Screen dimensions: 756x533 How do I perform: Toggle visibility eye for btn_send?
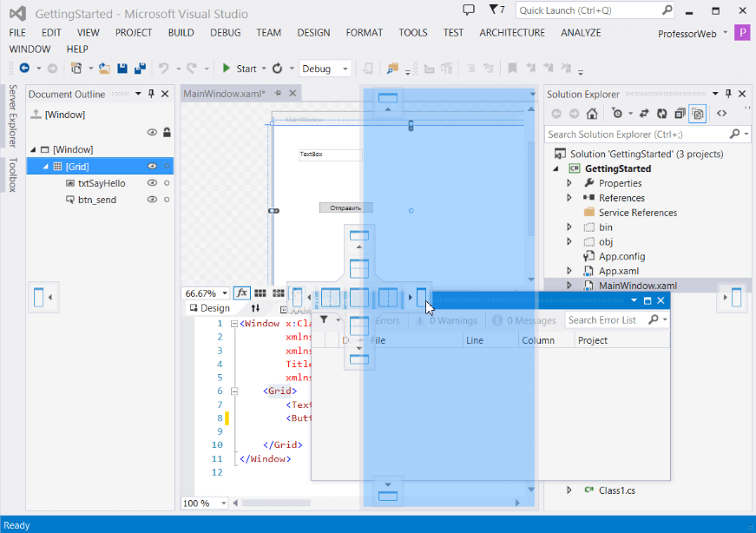point(152,199)
